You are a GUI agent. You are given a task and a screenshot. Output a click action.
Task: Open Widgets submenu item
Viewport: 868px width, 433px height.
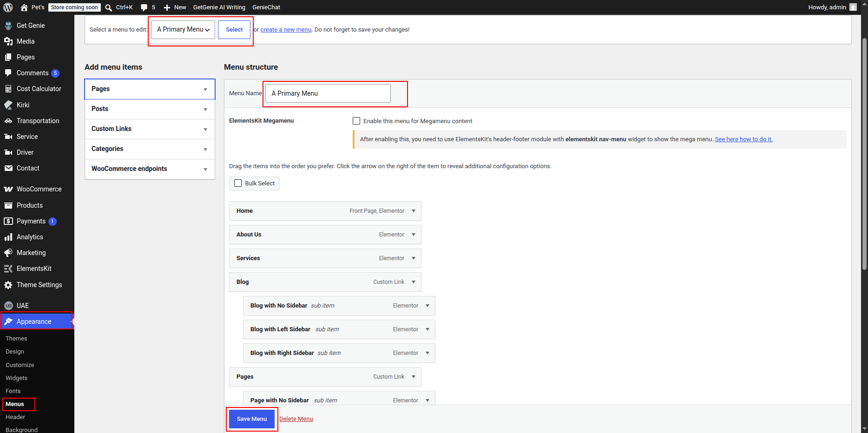click(x=16, y=378)
